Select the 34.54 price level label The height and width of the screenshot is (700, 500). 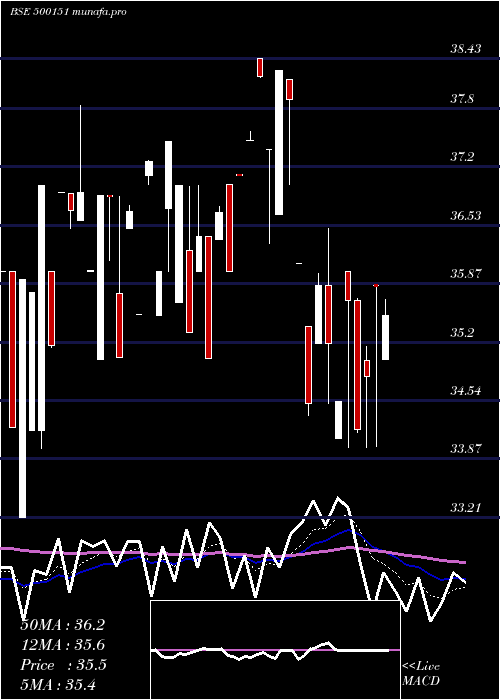click(x=466, y=391)
